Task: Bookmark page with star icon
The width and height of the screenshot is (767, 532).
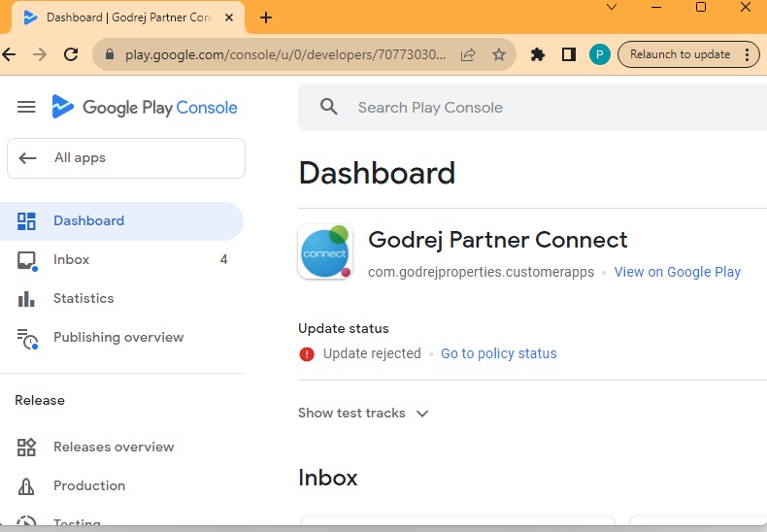Action: [x=499, y=55]
